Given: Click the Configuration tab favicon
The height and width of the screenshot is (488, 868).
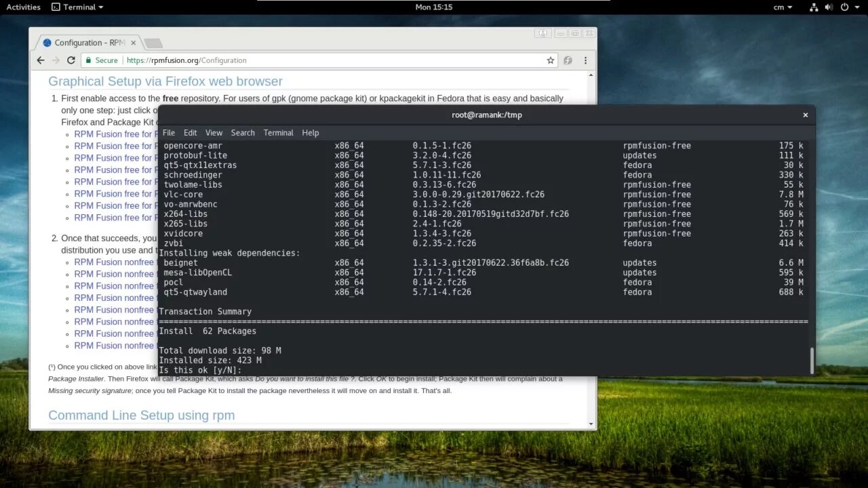Looking at the screenshot, I should [x=47, y=43].
